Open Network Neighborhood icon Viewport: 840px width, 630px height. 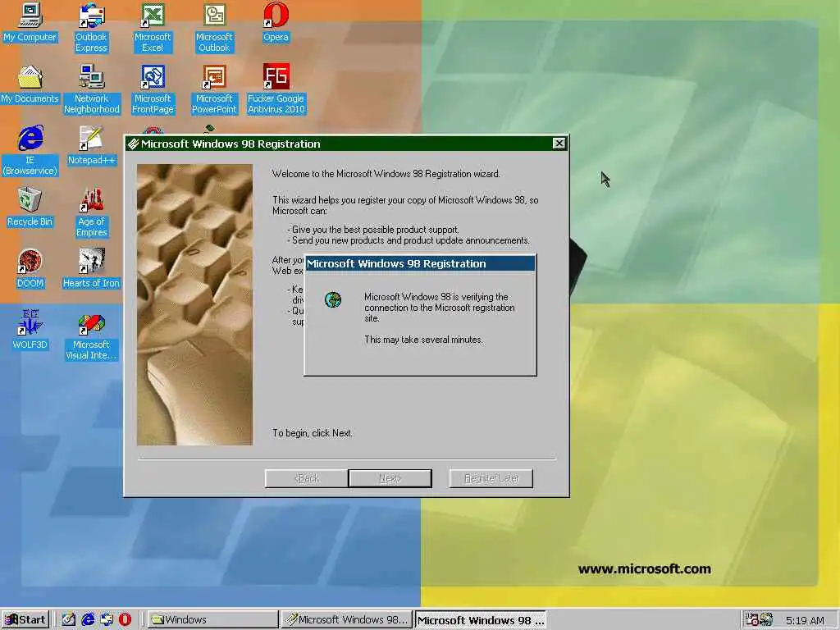pos(92,89)
